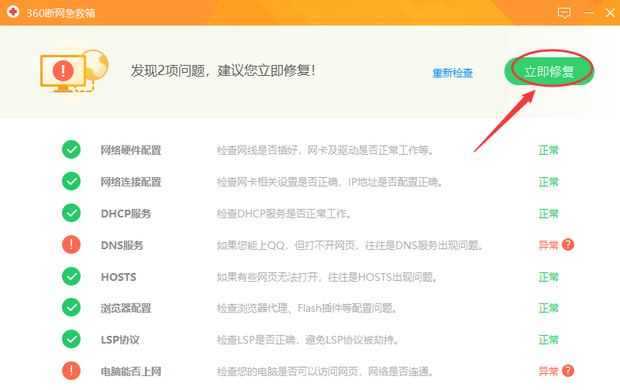Click the red warning icon for DNS服务
This screenshot has height=390, width=620.
(71, 244)
